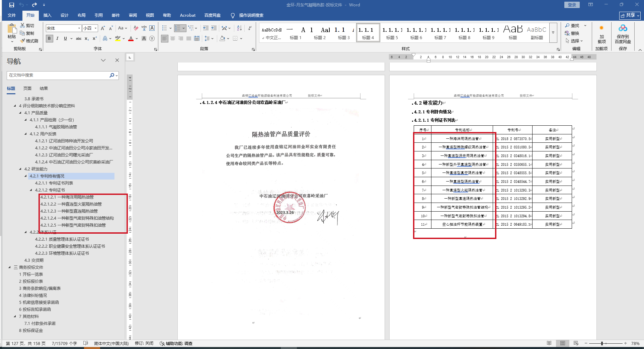644x349 pixels.
Task: Collapse the 三 商务投标文件 heading
Action: click(10, 267)
